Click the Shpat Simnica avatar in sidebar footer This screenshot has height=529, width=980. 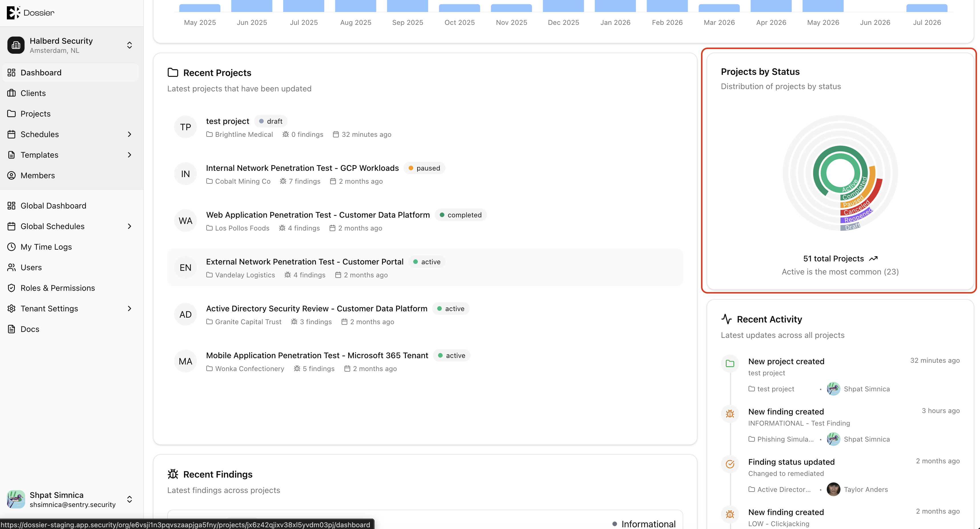click(x=16, y=499)
